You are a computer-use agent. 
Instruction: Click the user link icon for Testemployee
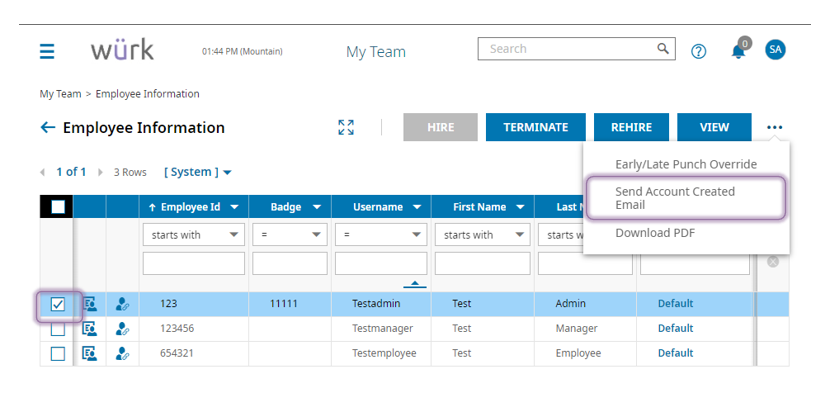tap(122, 353)
